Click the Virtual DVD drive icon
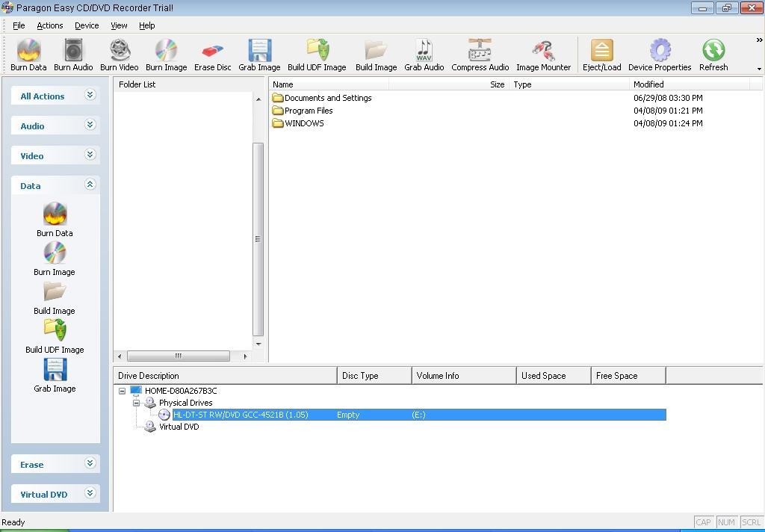This screenshot has height=532, width=765. point(149,427)
